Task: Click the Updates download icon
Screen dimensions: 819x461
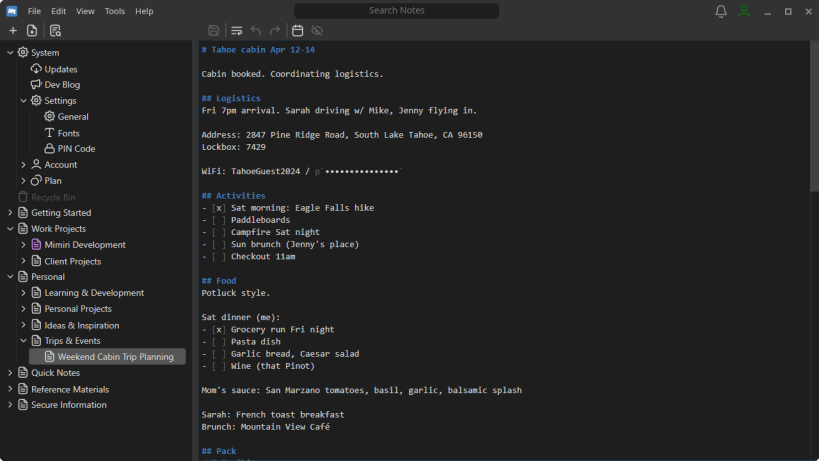Action: [36, 68]
